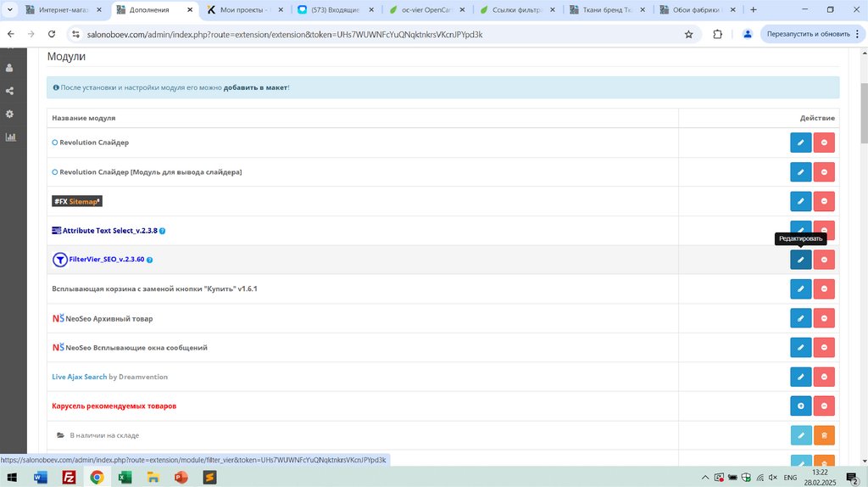Open a new browser tab
This screenshot has width=868, height=487.
pos(754,9)
